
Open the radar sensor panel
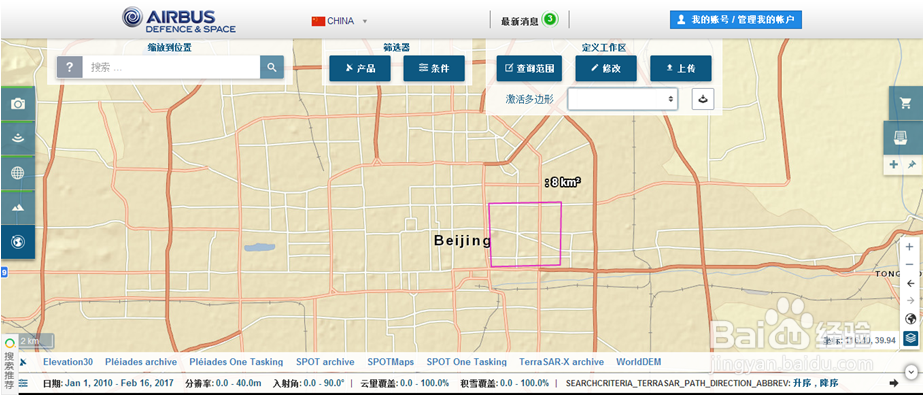18,138
